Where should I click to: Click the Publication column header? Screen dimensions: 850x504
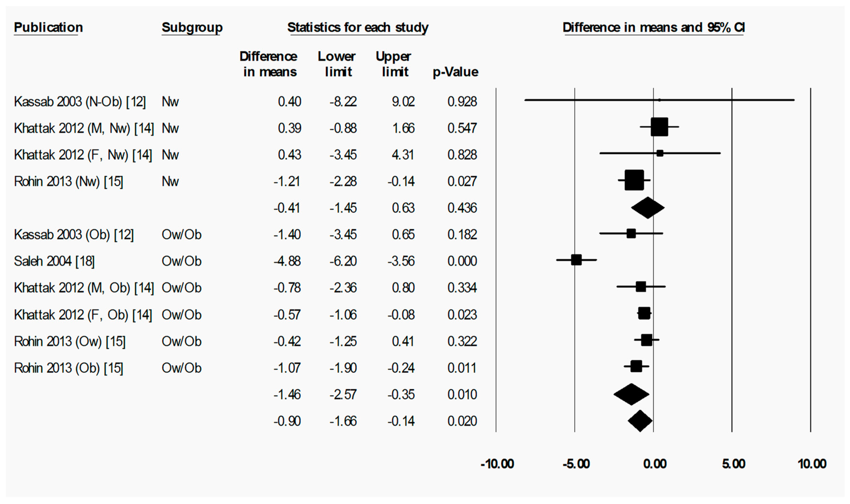(48, 27)
